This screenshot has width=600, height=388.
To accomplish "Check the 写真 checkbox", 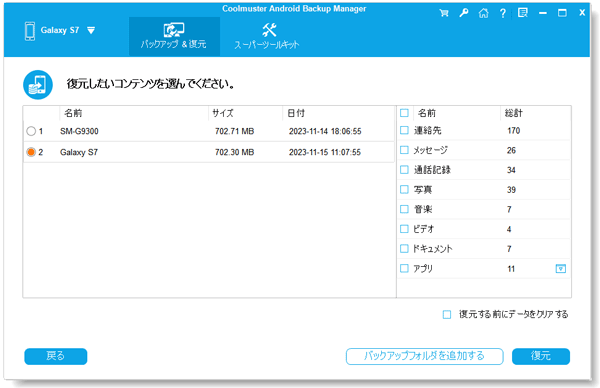I will [404, 189].
